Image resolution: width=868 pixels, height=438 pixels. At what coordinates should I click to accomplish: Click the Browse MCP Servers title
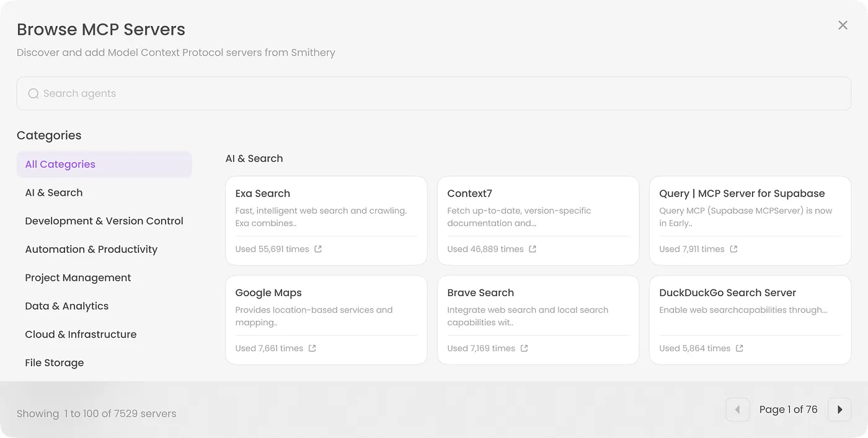click(101, 29)
